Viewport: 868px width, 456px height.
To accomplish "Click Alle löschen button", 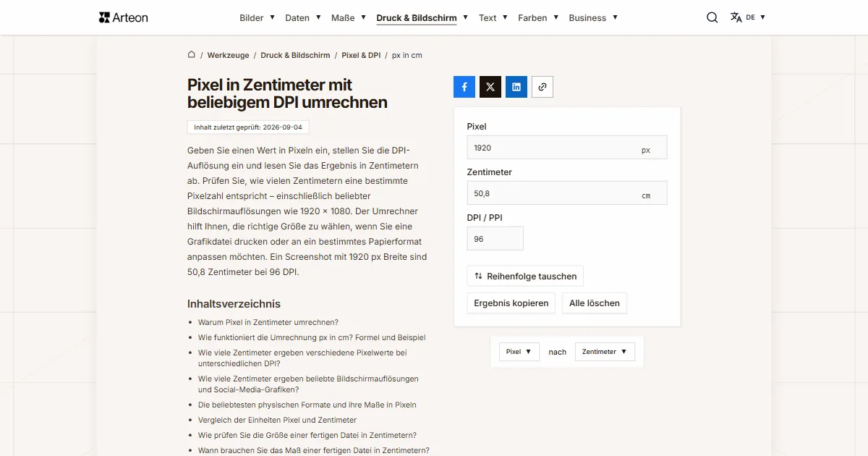I will (x=595, y=303).
